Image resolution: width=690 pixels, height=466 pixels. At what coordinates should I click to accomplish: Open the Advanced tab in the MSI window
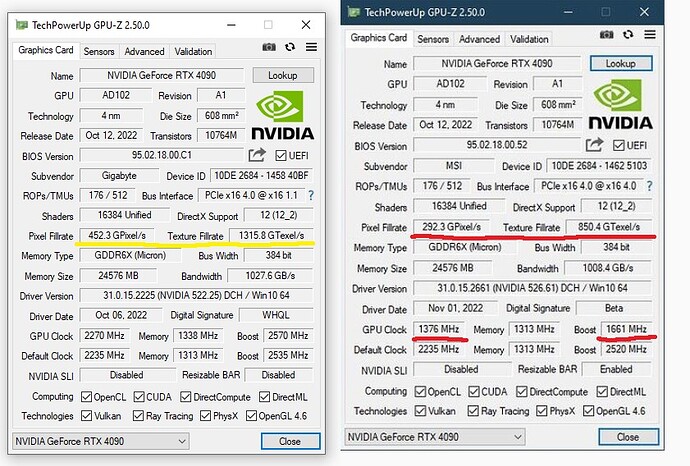click(479, 39)
